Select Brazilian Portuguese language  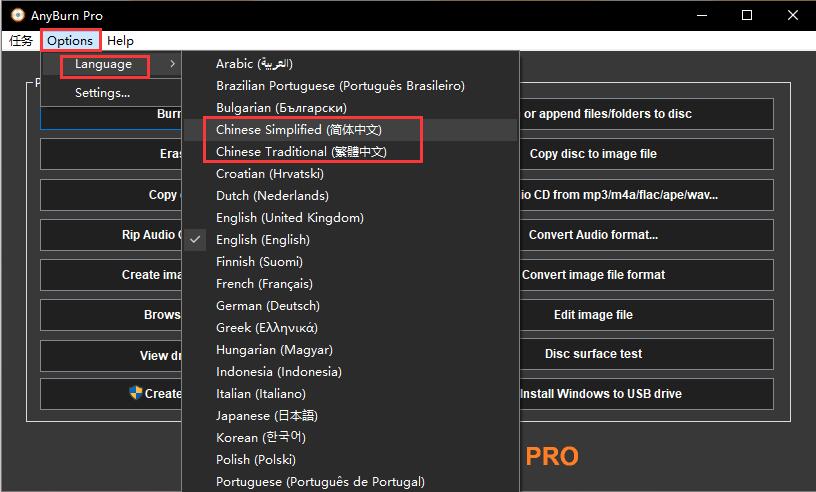point(350,85)
